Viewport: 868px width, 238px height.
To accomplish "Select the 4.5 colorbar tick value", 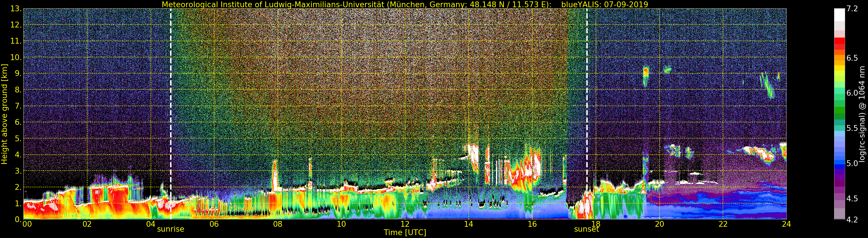I will point(852,198).
